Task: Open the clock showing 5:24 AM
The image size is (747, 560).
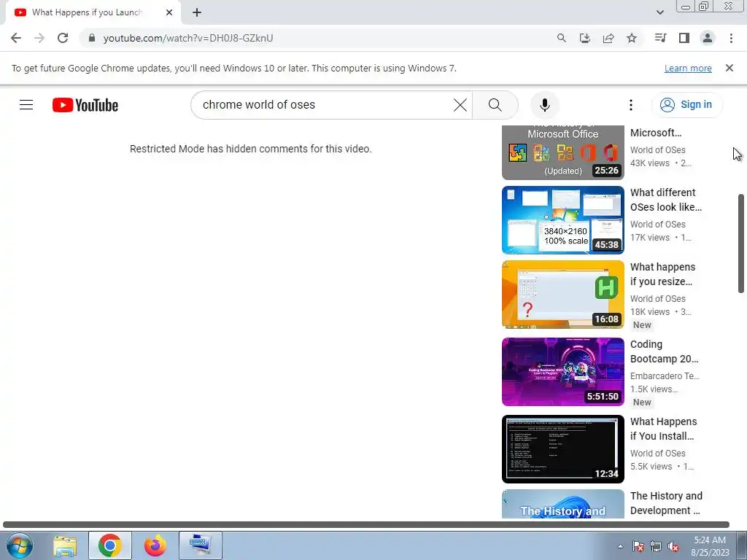Action: pos(710,545)
